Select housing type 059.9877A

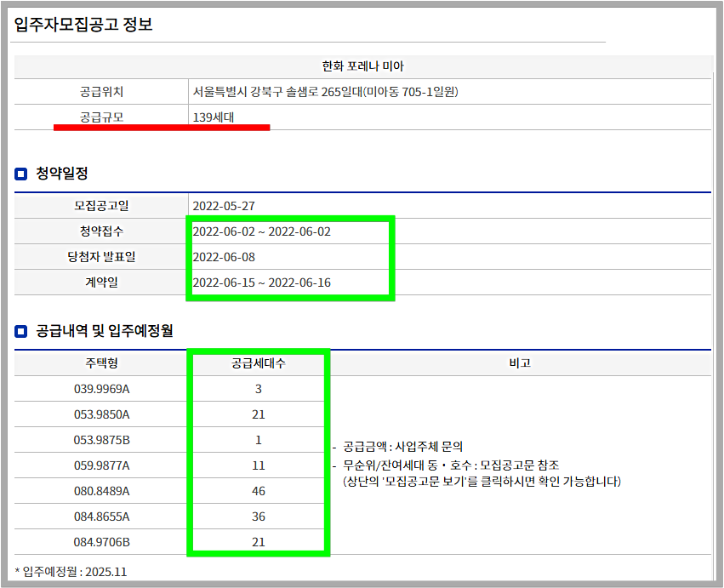tap(101, 465)
